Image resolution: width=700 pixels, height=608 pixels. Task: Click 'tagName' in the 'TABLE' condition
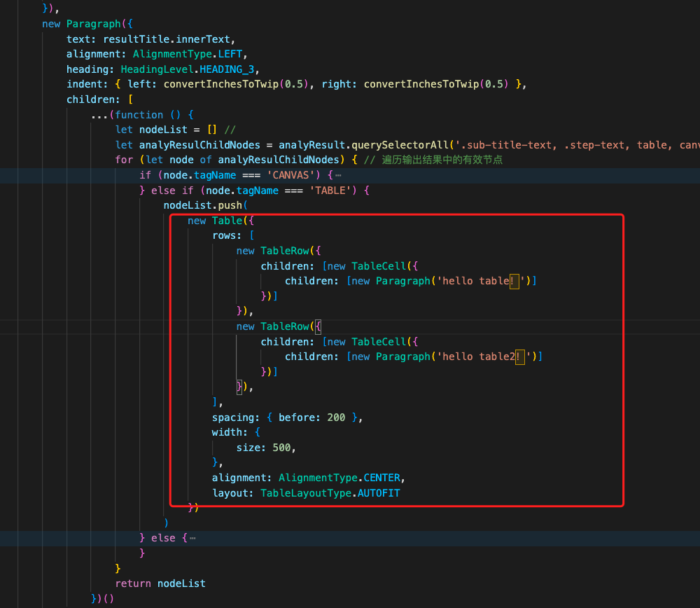[257, 191]
